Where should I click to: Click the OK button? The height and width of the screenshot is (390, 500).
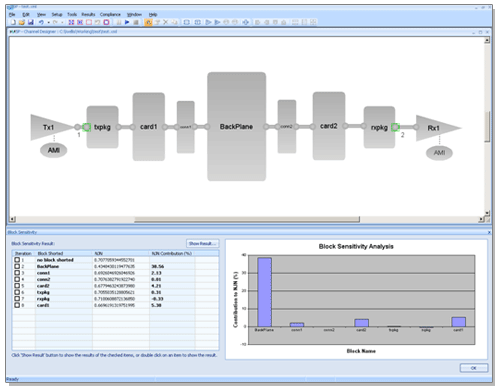coord(474,368)
